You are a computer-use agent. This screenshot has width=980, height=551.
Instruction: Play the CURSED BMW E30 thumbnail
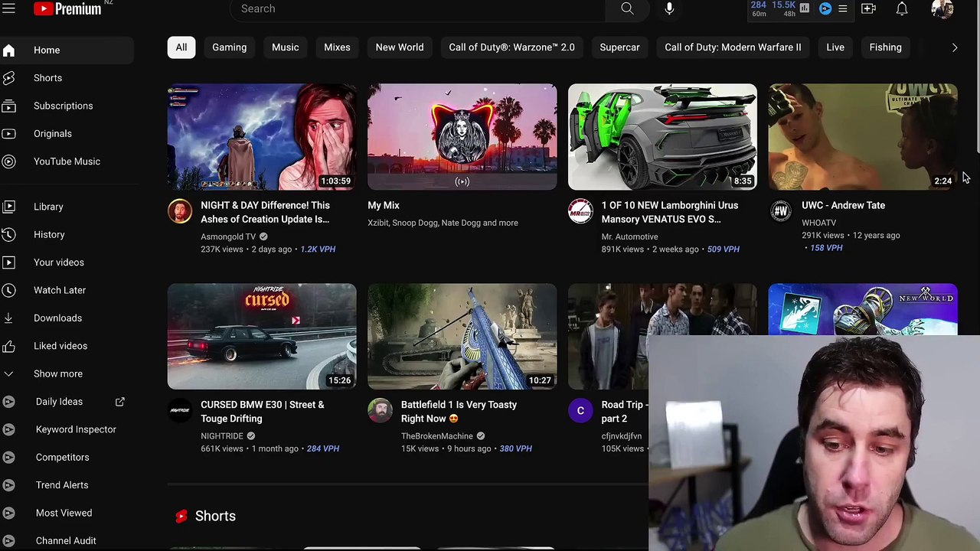pos(262,337)
